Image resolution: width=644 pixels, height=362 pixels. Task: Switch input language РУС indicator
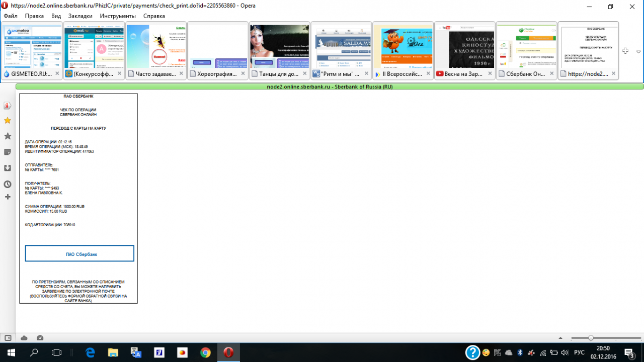579,352
